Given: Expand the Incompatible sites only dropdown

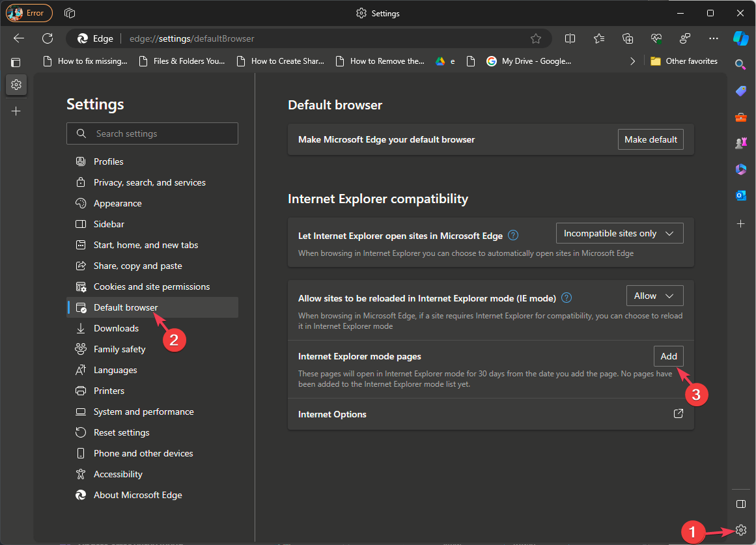Looking at the screenshot, I should point(619,233).
